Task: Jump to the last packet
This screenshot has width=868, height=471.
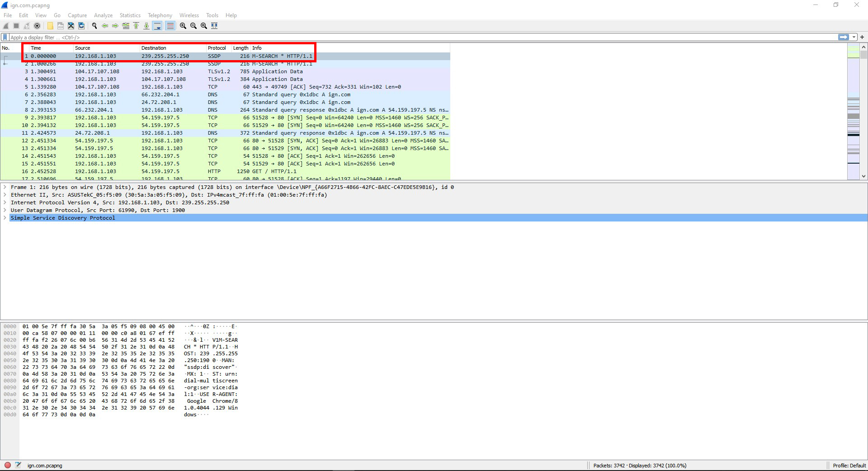Action: (146, 26)
